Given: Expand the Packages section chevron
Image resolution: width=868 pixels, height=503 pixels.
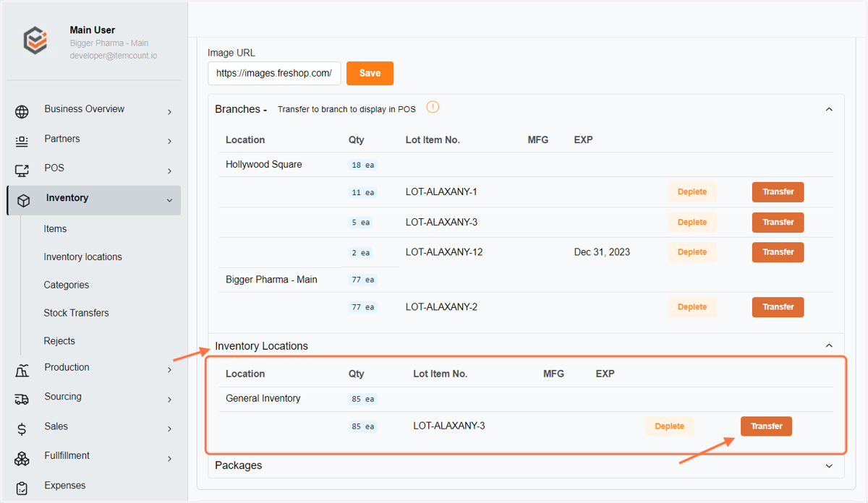Looking at the screenshot, I should click(829, 466).
